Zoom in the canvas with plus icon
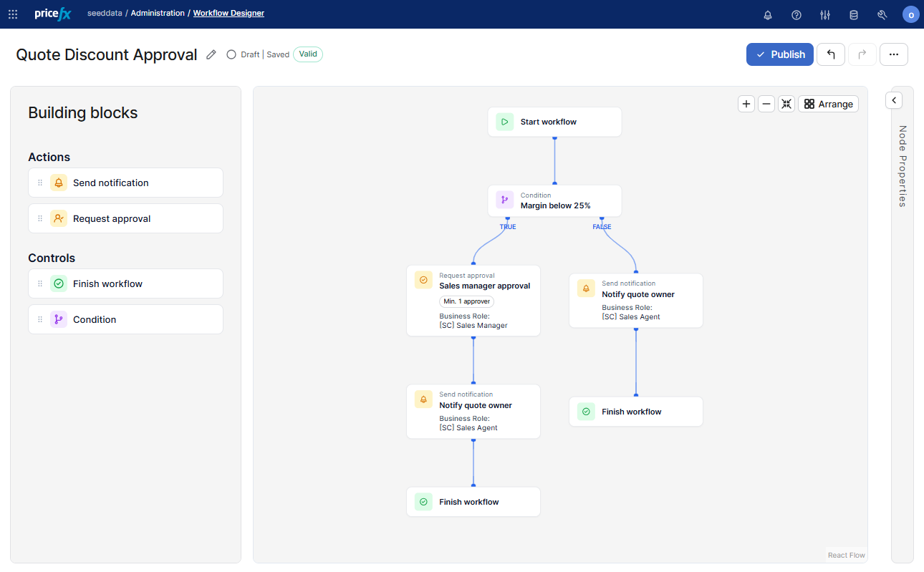The height and width of the screenshot is (572, 924). [746, 104]
